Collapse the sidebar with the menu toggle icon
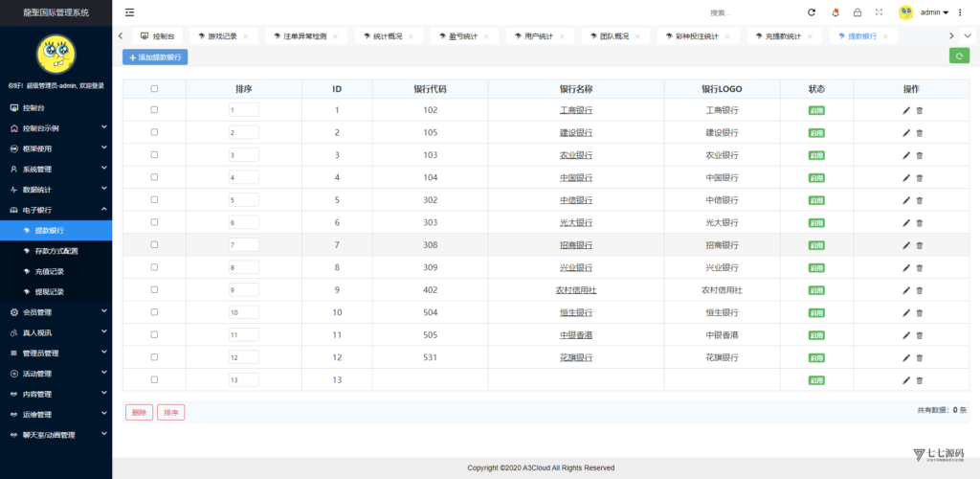Image resolution: width=980 pixels, height=479 pixels. pyautogui.click(x=129, y=12)
